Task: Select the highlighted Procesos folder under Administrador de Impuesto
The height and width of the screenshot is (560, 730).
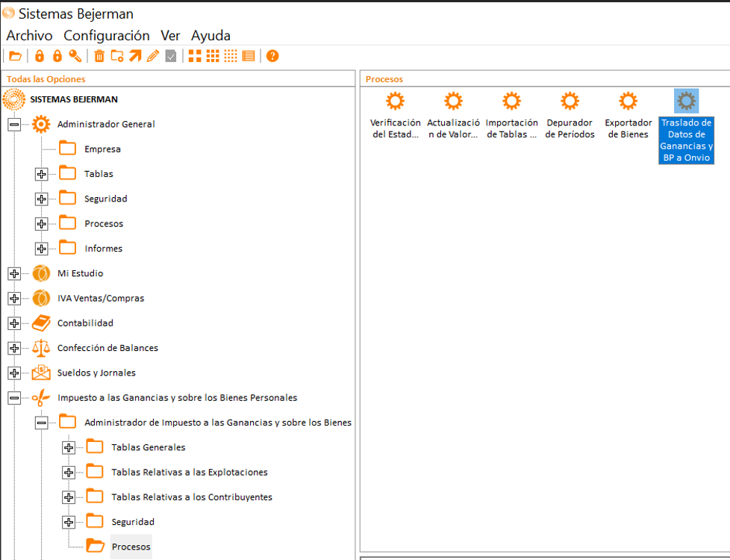Action: pos(131,547)
